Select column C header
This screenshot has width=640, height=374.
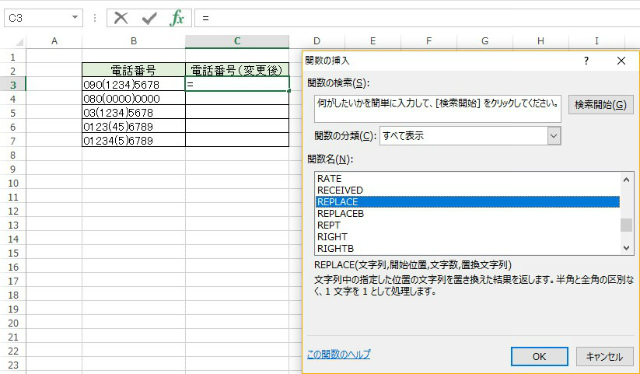point(237,41)
